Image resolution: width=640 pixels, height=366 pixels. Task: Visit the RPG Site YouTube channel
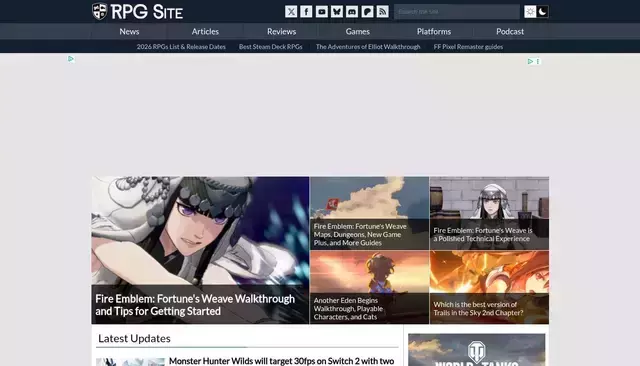322,11
